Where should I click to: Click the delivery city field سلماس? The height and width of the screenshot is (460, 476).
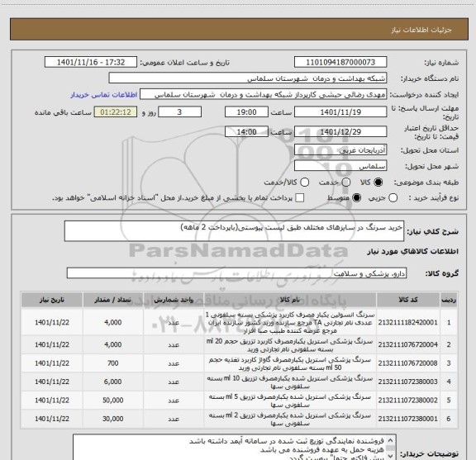click(x=340, y=166)
